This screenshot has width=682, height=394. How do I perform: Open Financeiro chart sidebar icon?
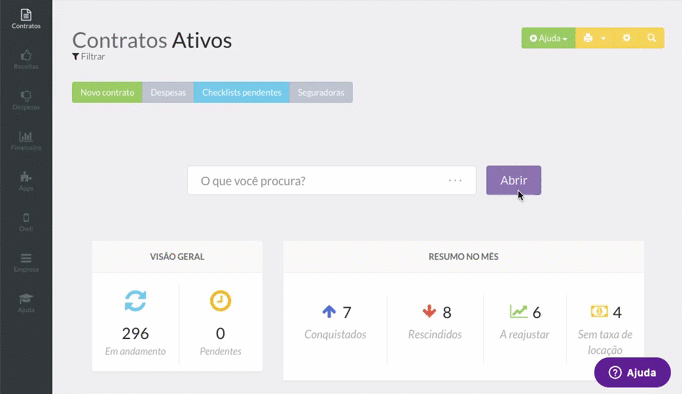(26, 140)
